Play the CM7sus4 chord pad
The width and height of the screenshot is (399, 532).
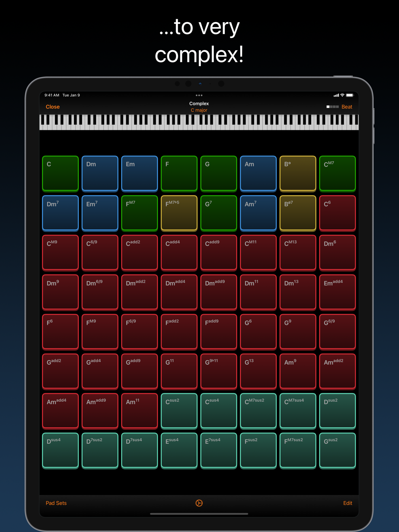tap(298, 411)
